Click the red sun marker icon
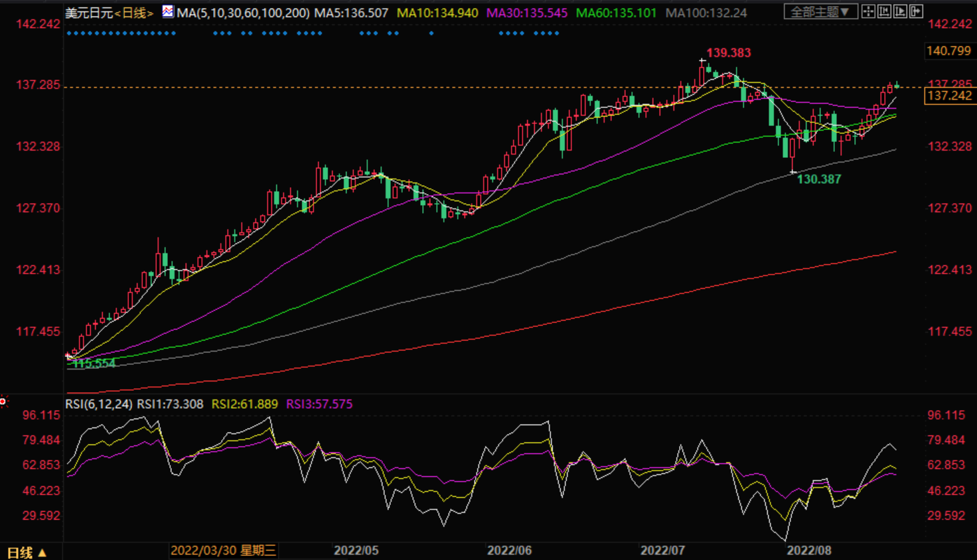This screenshot has width=977, height=560. coord(3,401)
